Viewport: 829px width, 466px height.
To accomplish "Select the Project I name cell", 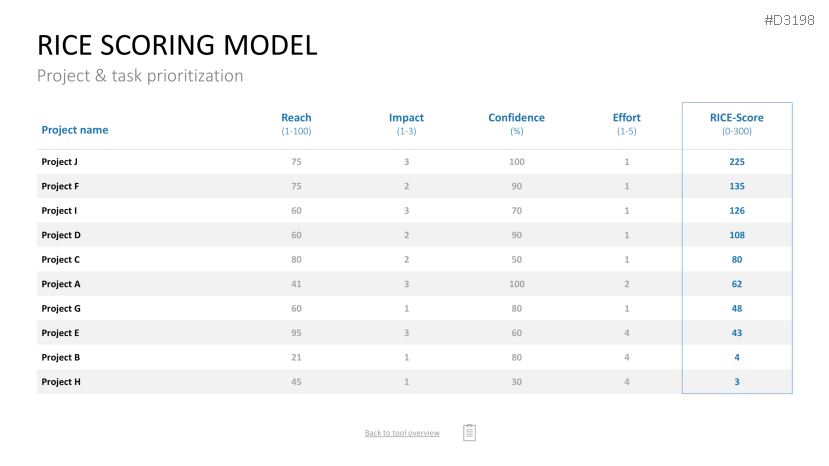I will click(x=59, y=211).
